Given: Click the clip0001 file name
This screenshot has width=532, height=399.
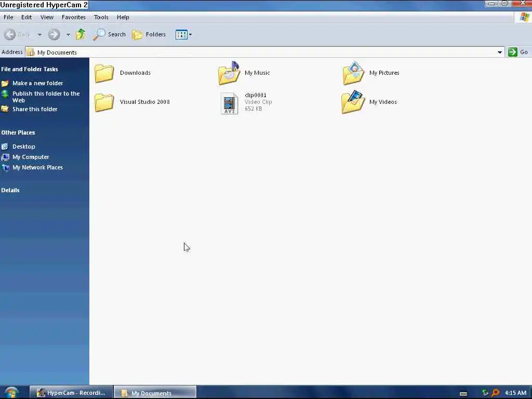Looking at the screenshot, I should pyautogui.click(x=256, y=95).
